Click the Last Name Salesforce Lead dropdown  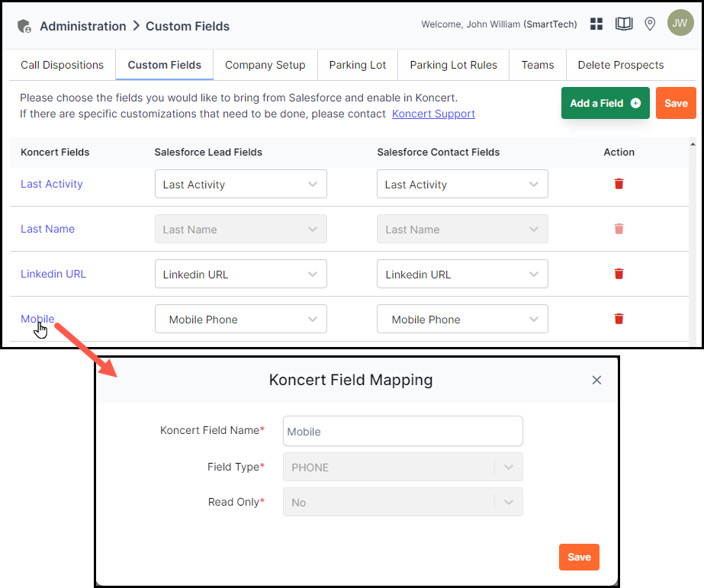[241, 229]
